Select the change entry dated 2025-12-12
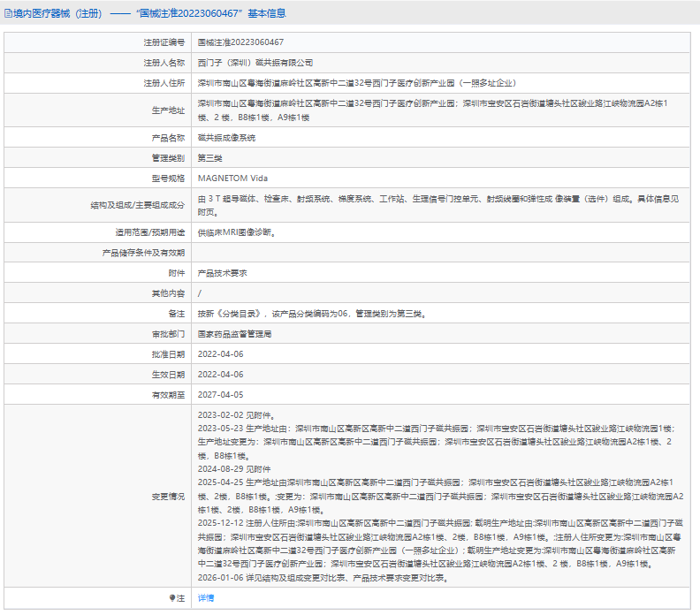The image size is (700, 615). click(441, 543)
